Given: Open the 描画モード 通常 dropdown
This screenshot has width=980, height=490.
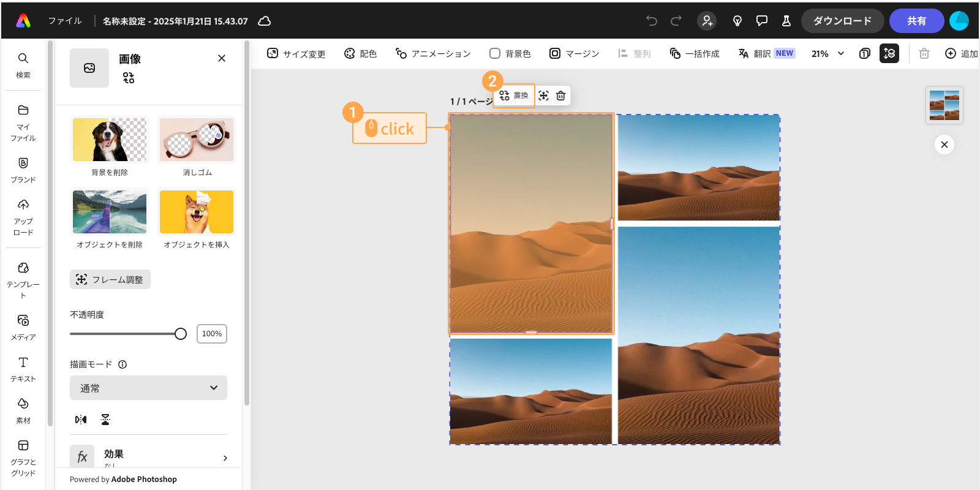Looking at the screenshot, I should click(148, 388).
